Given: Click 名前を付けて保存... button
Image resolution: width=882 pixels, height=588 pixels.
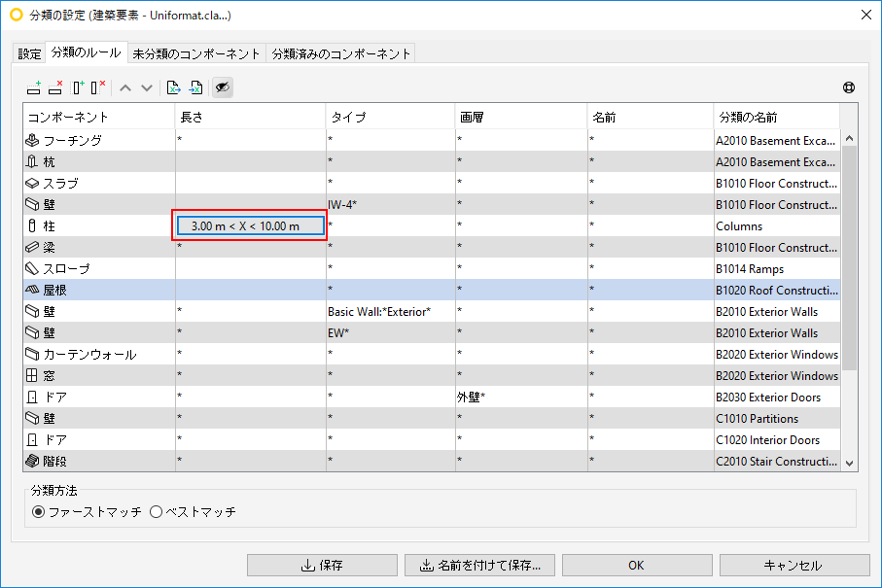Looking at the screenshot, I should [x=479, y=565].
